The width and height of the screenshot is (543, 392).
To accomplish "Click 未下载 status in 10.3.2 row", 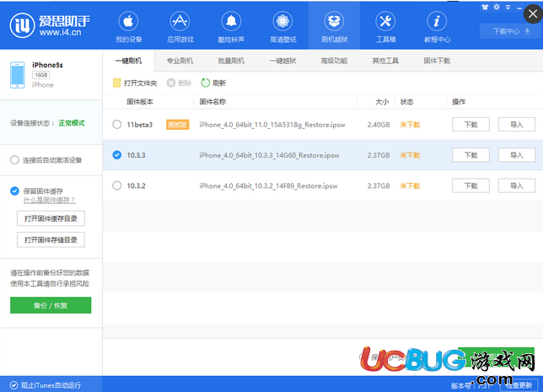I will coord(410,186).
